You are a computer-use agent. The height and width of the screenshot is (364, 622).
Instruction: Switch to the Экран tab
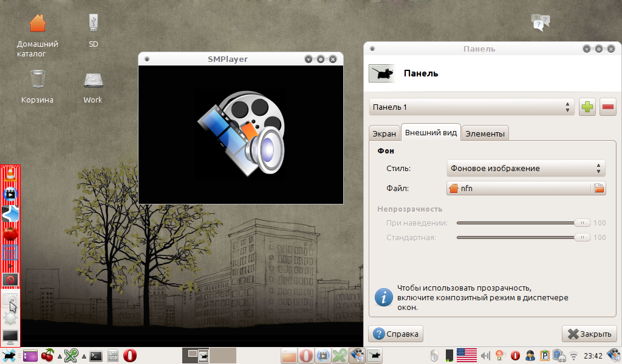pos(384,133)
